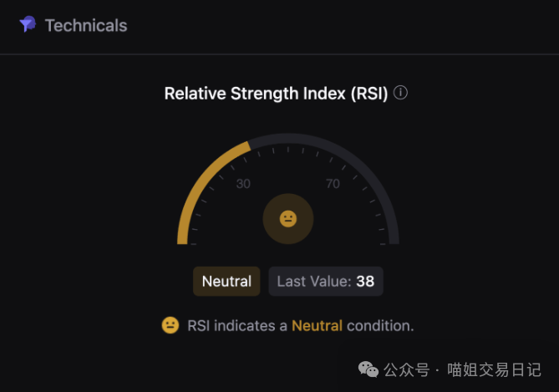Click the 公众号 watermark label
The height and width of the screenshot is (392, 559).
[406, 370]
